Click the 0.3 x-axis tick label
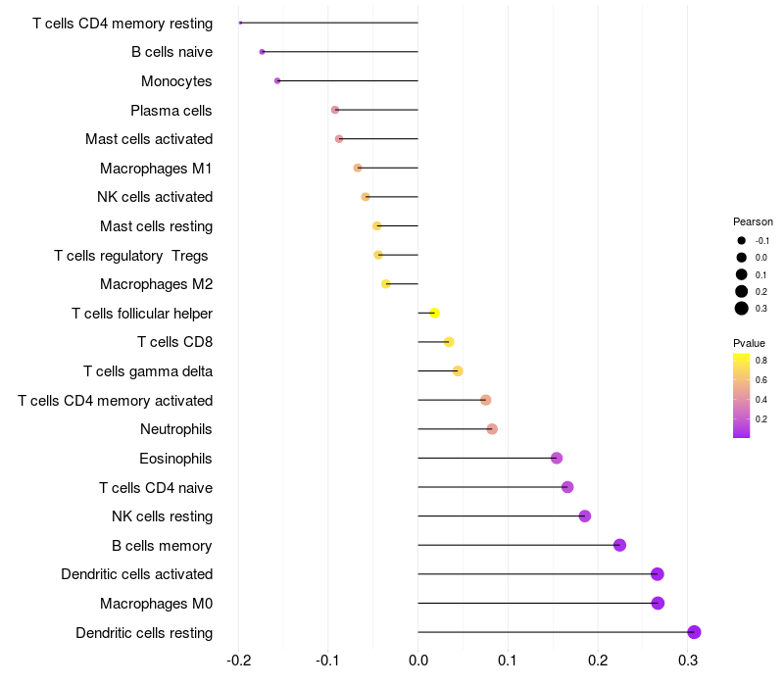 [687, 661]
